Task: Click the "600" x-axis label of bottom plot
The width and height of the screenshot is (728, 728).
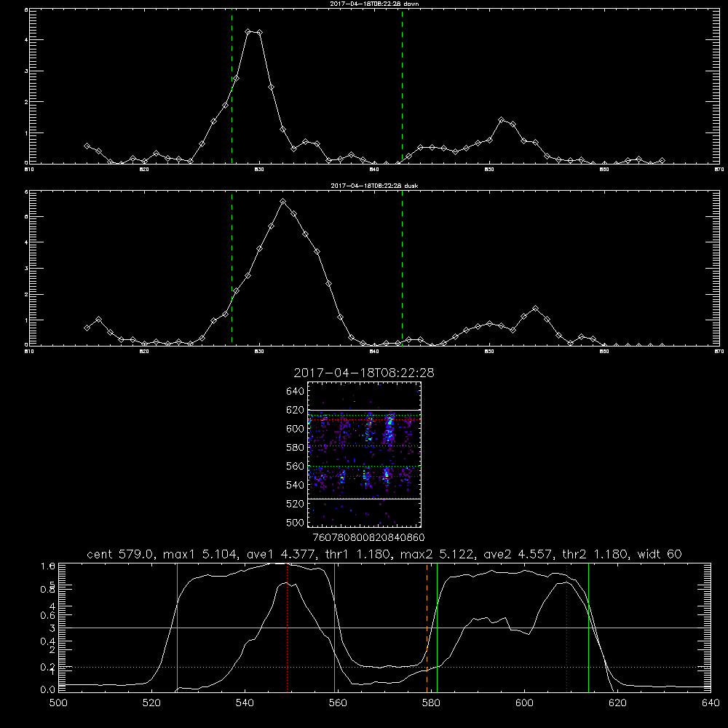Action: pos(524,703)
